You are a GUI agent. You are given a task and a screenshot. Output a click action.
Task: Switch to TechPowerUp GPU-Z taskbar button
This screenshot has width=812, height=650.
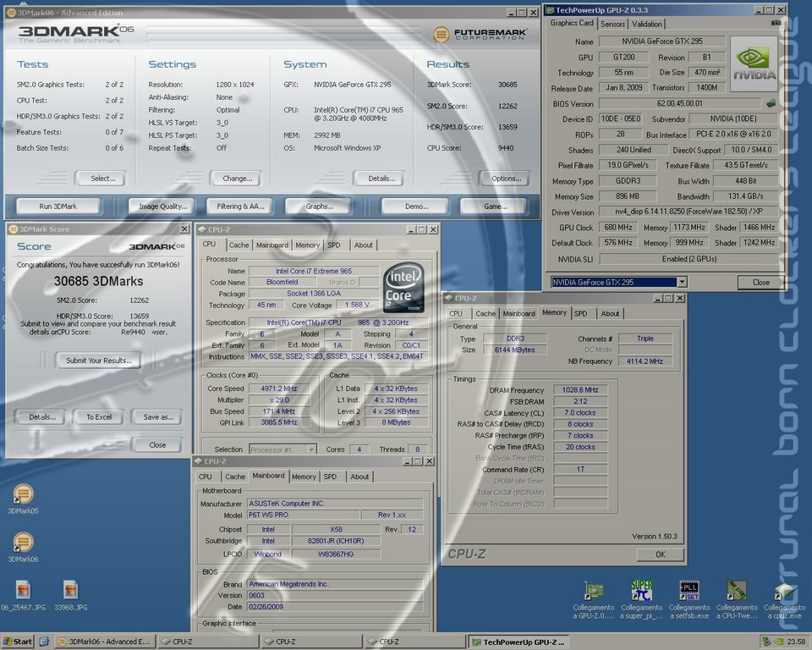[519, 642]
